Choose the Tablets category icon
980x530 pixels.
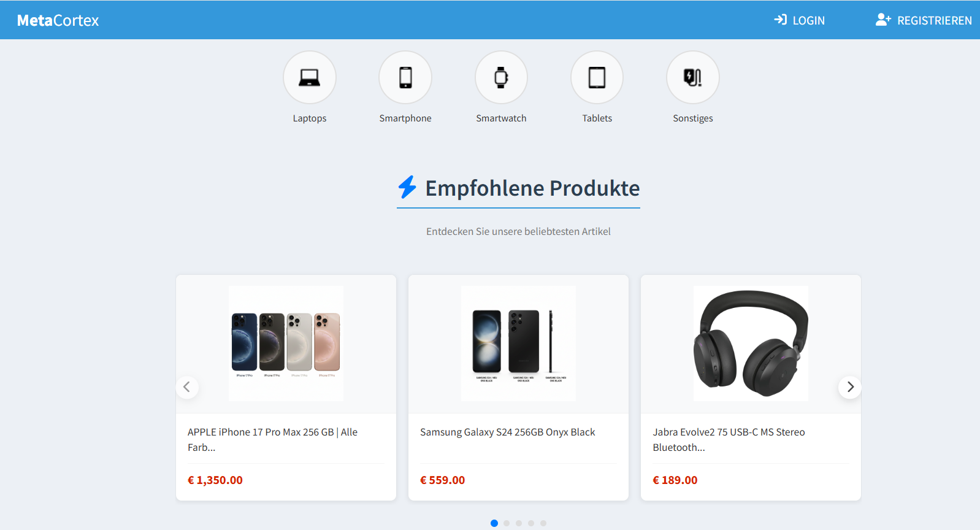pyautogui.click(x=597, y=77)
